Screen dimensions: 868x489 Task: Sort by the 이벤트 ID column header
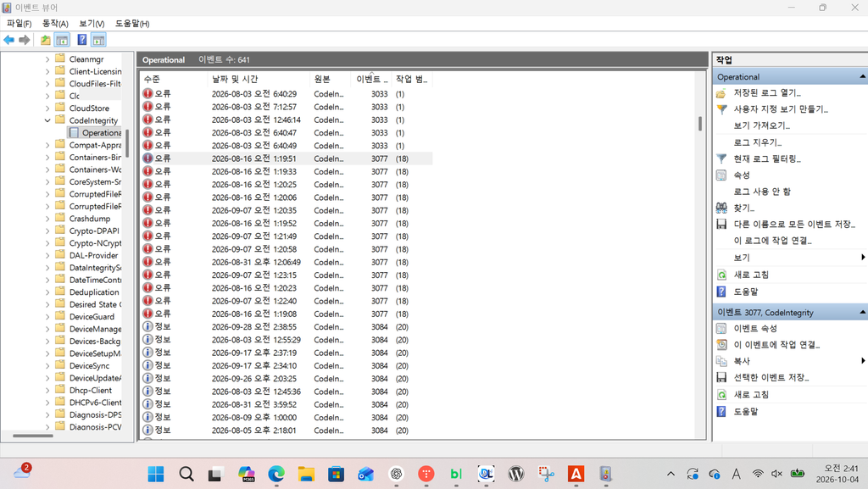tap(371, 79)
